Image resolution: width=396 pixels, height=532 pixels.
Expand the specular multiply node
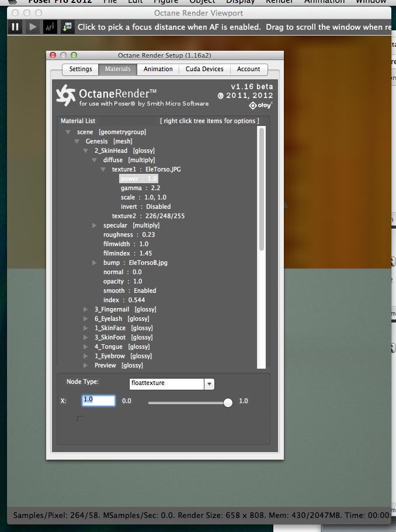[95, 225]
